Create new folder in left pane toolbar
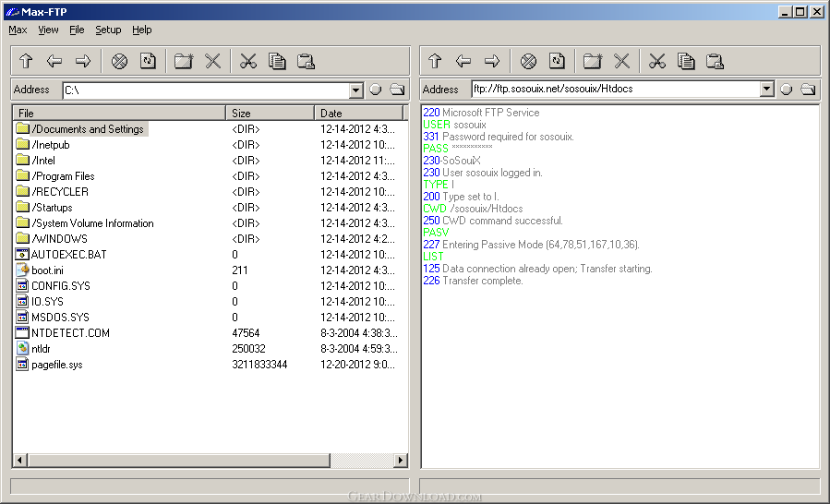Viewport: 830px width, 504px height. pos(184,62)
